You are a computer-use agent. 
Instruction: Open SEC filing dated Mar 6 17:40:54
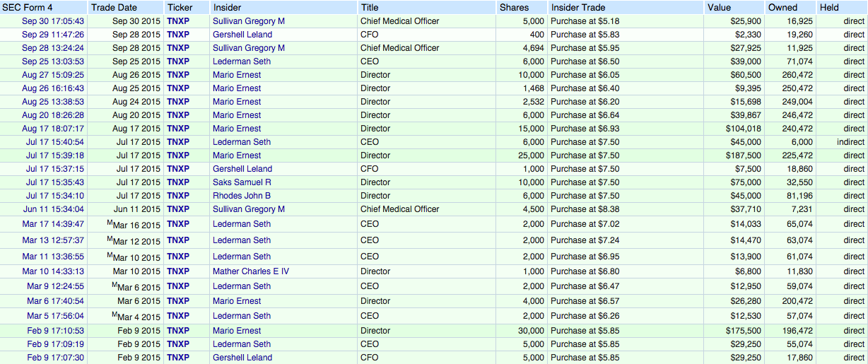(56, 301)
